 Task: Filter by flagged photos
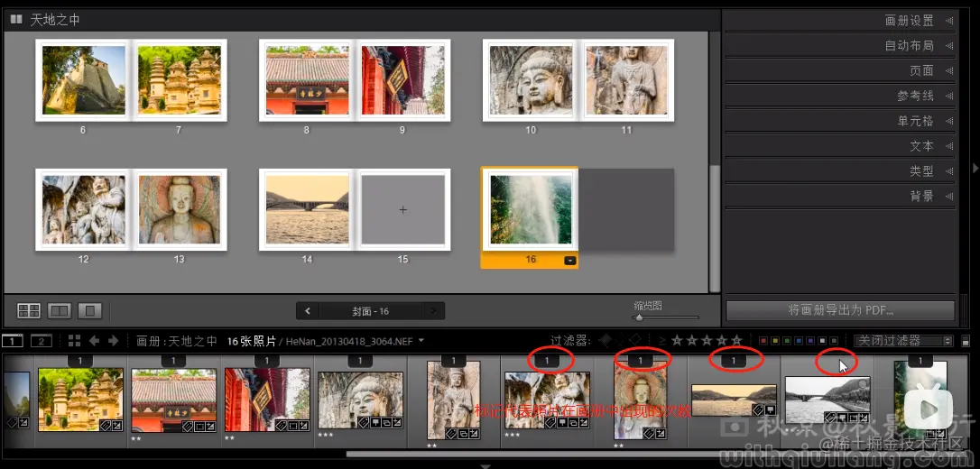point(605,340)
